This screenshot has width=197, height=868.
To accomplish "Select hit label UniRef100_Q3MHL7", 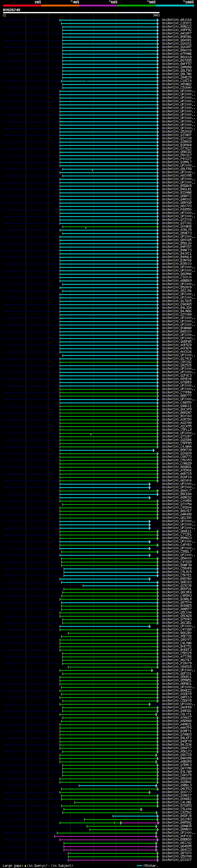I will (177, 162).
